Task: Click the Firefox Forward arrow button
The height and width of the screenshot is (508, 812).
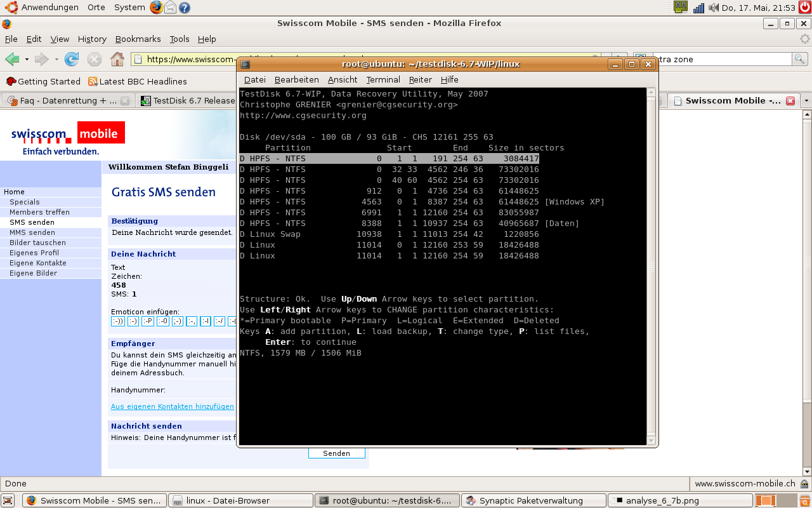Action: tap(42, 59)
